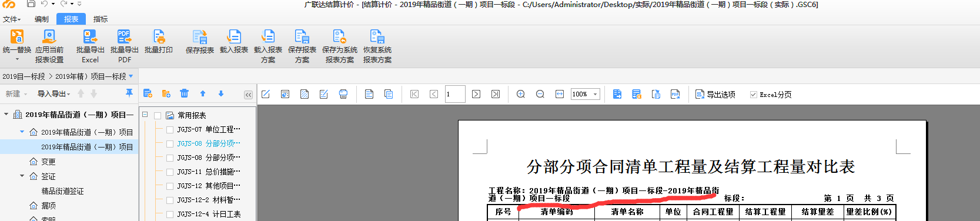Click the pencil edit report design icon
The image size is (980, 221).
pyautogui.click(x=266, y=94)
